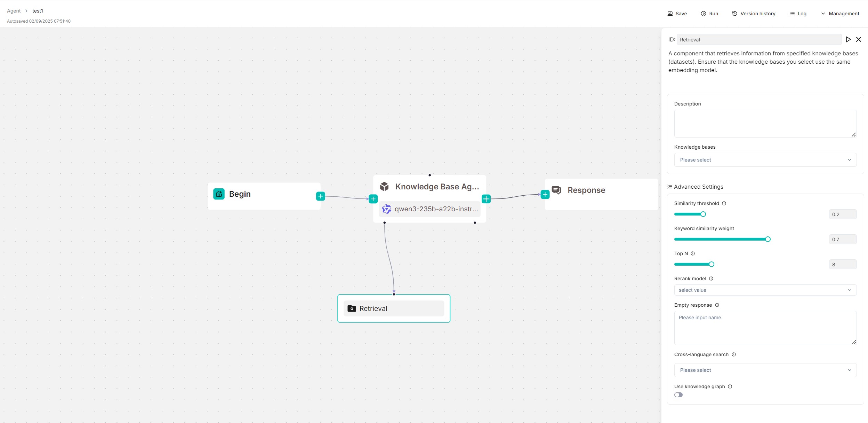Open Cross-language search dropdown
This screenshot has height=423, width=868.
[x=765, y=370]
